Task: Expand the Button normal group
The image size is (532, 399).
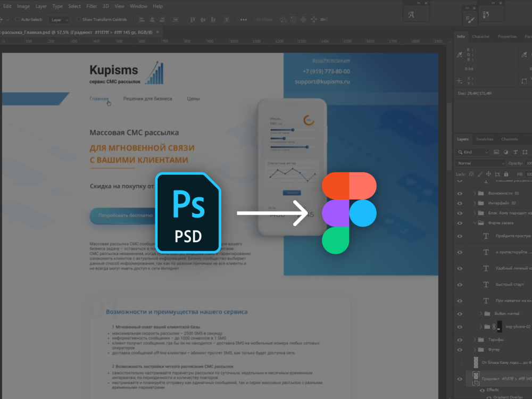Action: click(x=481, y=314)
